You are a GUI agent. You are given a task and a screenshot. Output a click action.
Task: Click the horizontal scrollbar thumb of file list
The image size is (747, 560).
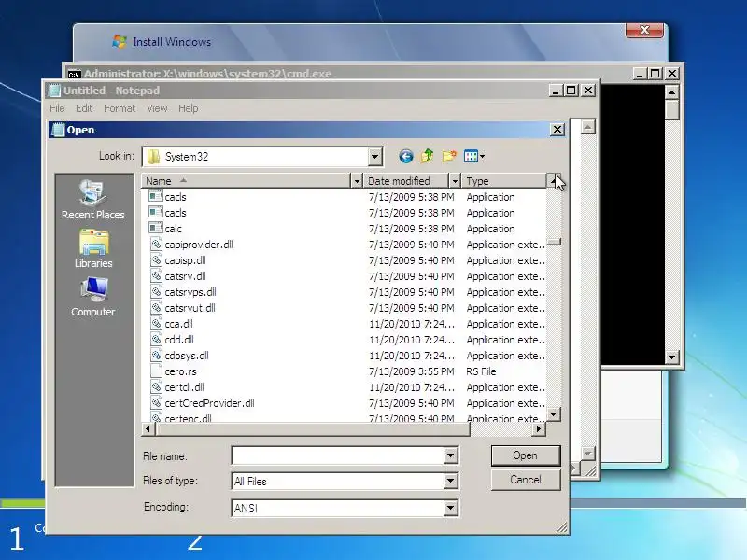tap(313, 429)
